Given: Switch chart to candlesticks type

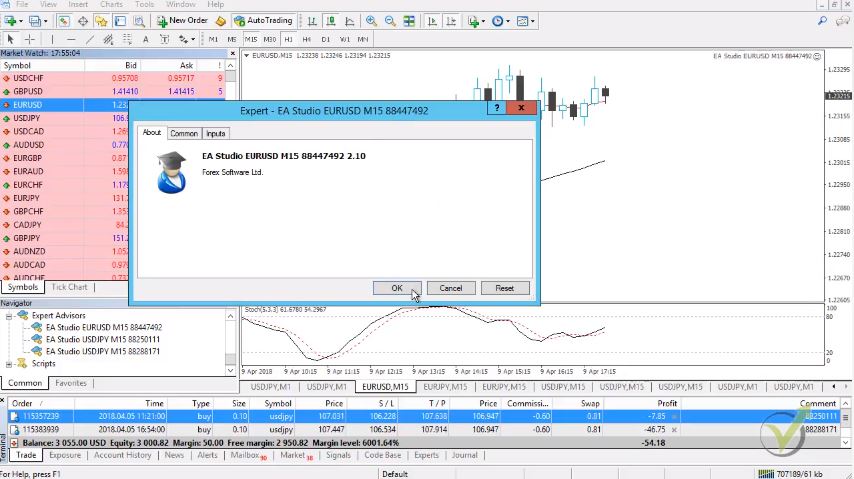Looking at the screenshot, I should (x=331, y=21).
